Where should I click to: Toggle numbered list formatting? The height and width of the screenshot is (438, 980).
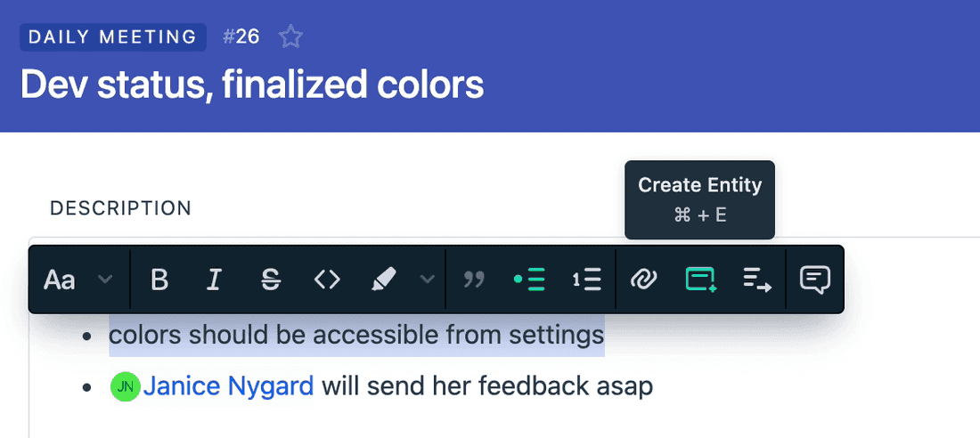pyautogui.click(x=586, y=280)
